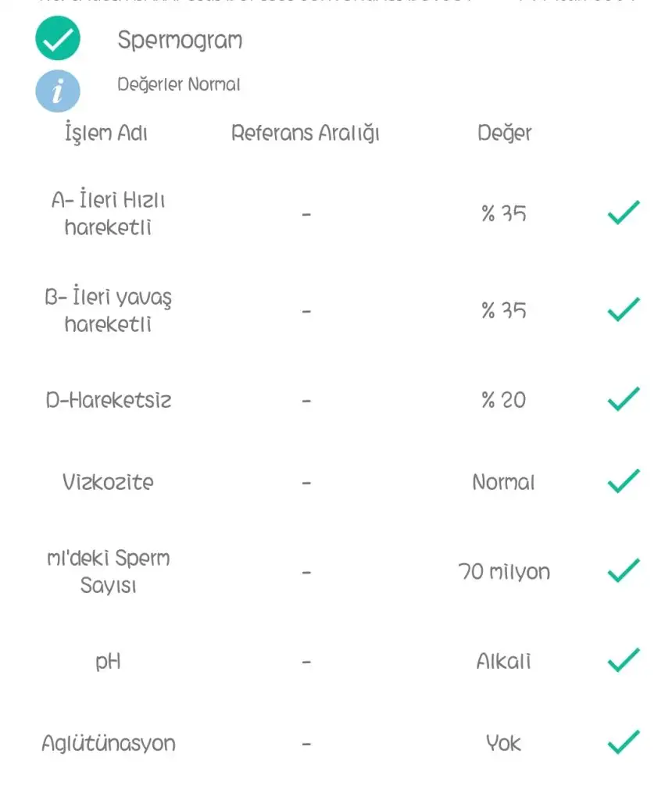Click the Alkali pH value
The image size is (672, 800).
click(x=504, y=662)
